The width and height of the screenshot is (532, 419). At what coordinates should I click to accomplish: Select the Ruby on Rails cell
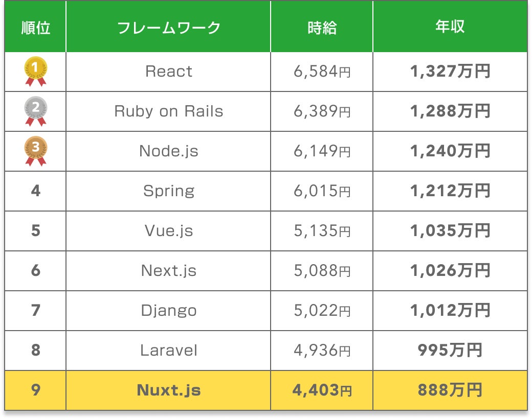tap(168, 111)
